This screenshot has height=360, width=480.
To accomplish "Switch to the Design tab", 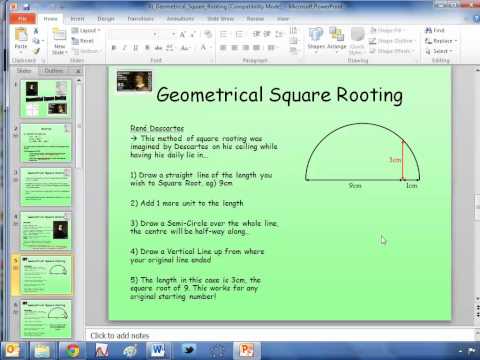I will click(106, 19).
